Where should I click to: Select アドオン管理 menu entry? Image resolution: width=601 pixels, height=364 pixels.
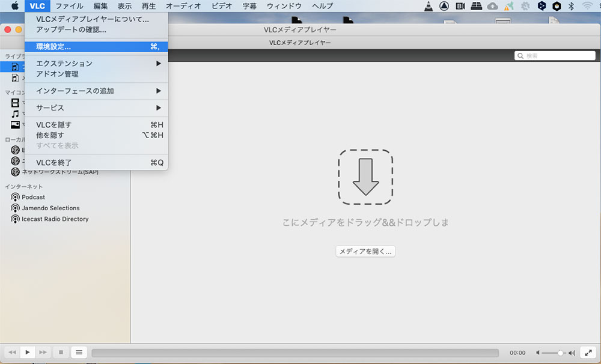[x=96, y=74]
